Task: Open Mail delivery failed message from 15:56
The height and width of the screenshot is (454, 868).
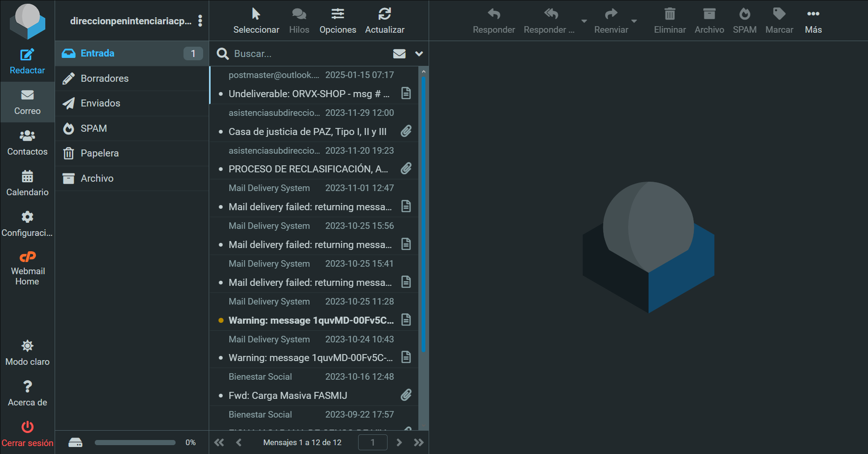Action: tap(310, 245)
